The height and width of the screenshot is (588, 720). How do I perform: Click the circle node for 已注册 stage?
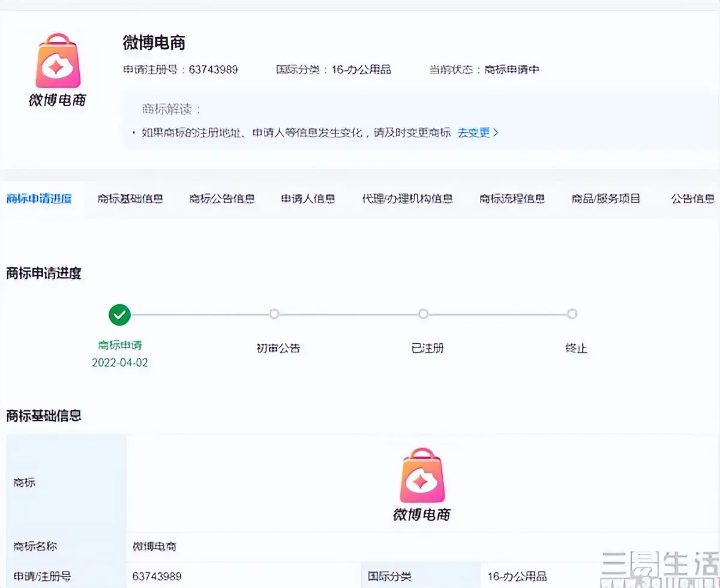tap(423, 314)
